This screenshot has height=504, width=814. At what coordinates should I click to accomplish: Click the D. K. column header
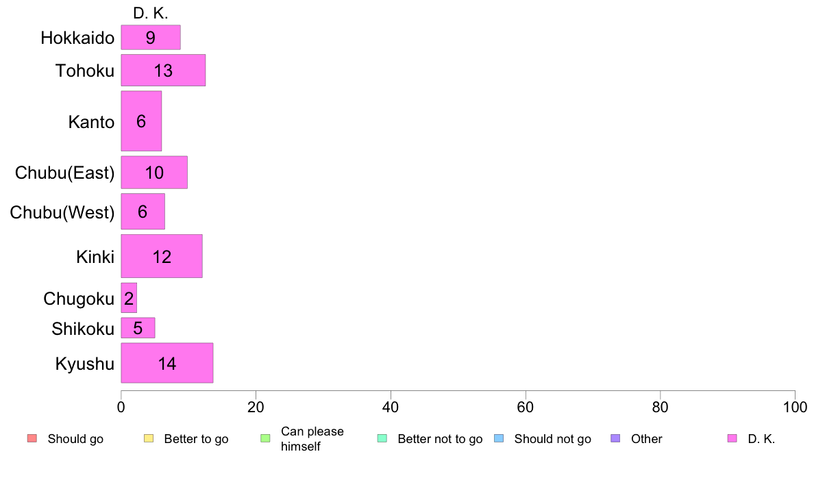tap(151, 13)
